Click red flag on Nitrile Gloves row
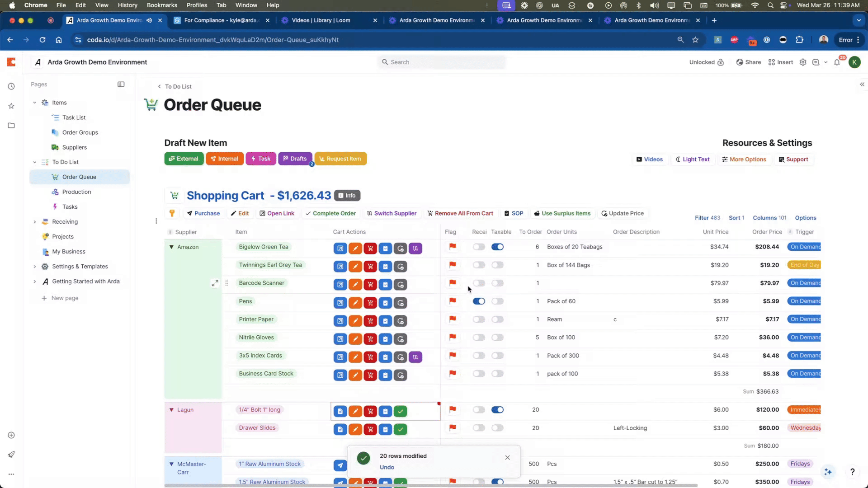The width and height of the screenshot is (868, 488). point(452,337)
